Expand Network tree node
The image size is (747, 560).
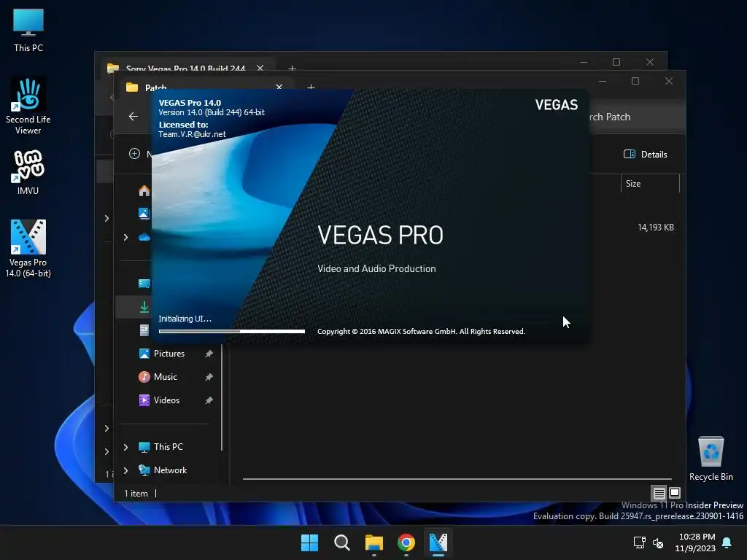pos(125,470)
